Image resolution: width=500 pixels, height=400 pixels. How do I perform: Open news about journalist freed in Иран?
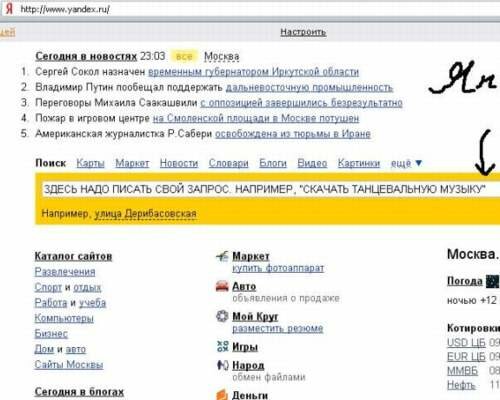[x=293, y=134]
